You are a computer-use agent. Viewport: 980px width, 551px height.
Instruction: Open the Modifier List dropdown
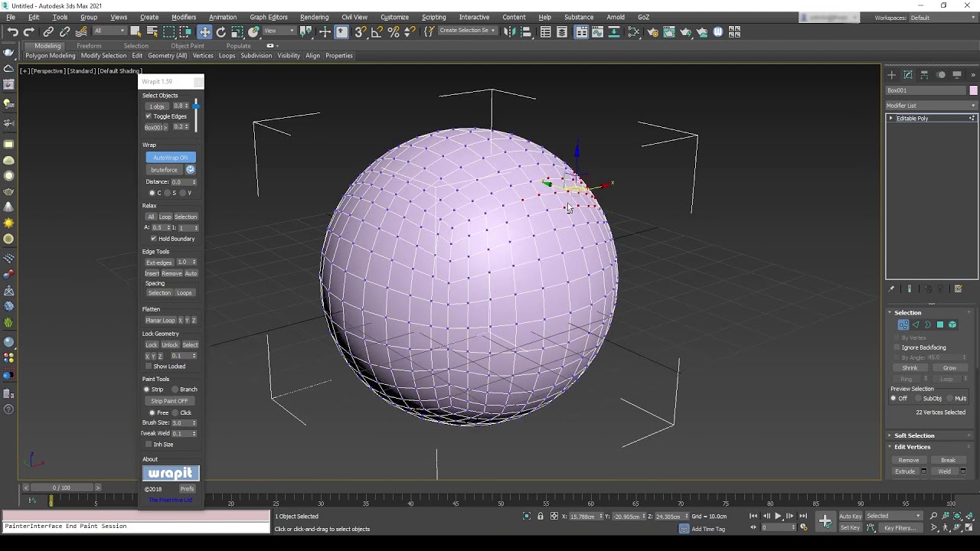point(931,106)
